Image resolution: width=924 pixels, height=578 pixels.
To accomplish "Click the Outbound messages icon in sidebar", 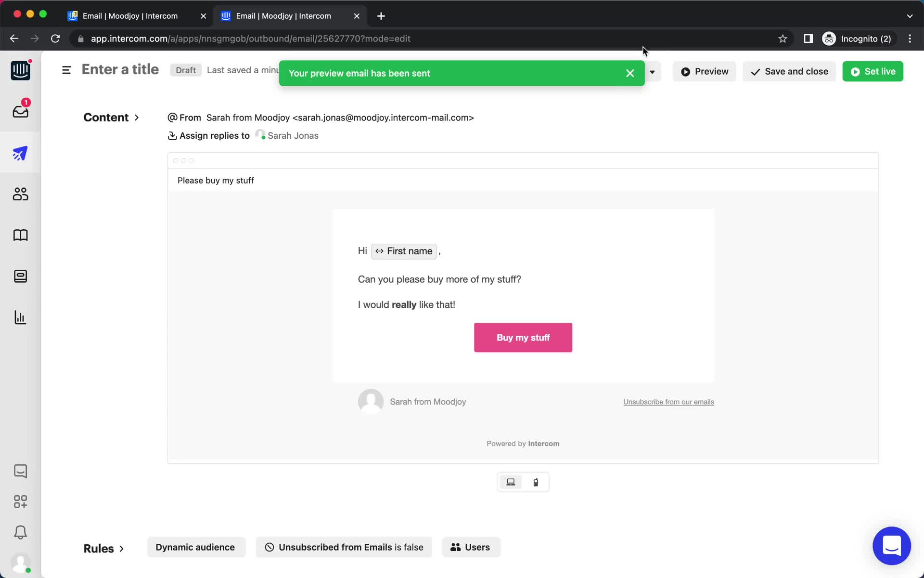I will 21,153.
